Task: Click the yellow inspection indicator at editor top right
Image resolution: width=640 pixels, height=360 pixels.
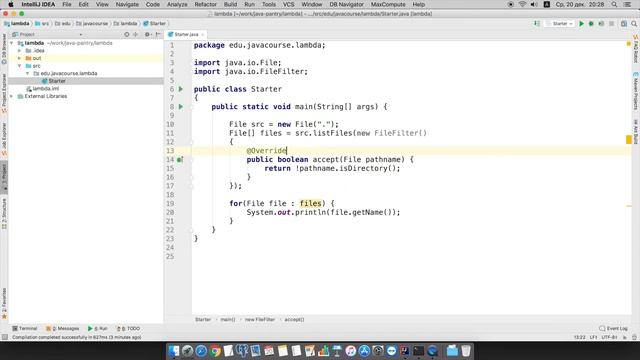Action: [629, 44]
